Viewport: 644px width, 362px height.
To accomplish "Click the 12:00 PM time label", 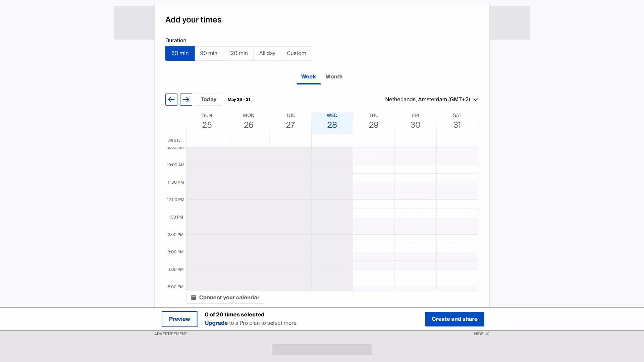I will [x=175, y=200].
